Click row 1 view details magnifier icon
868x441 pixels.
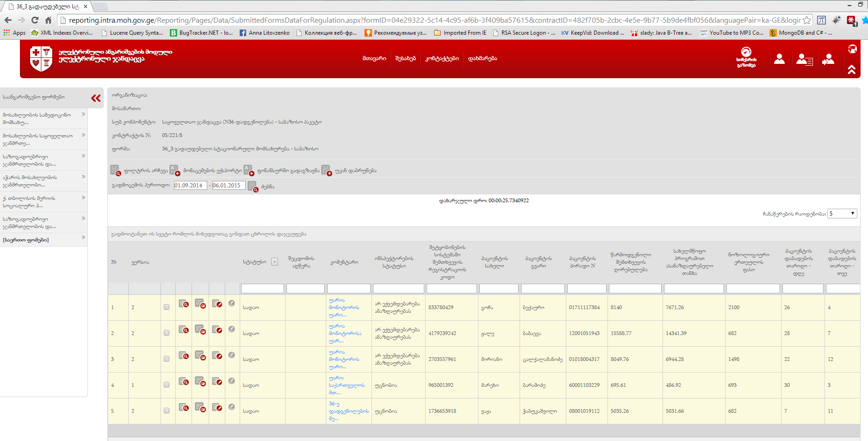184,304
